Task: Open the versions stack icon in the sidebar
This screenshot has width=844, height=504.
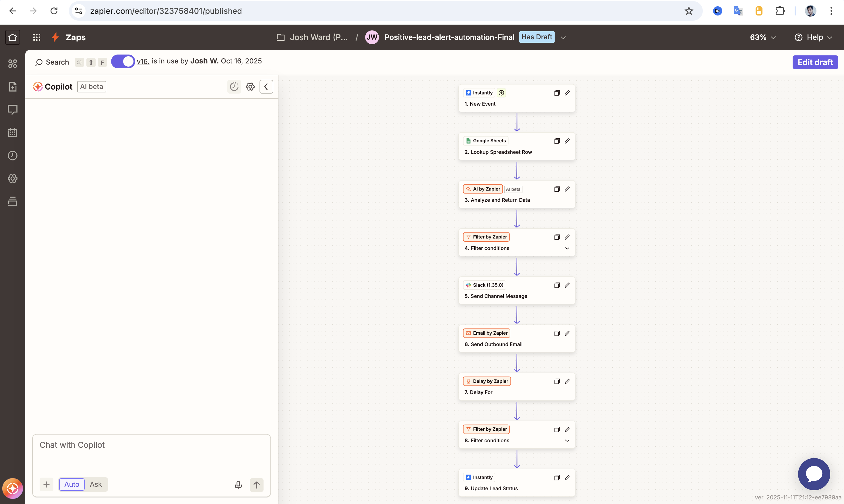Action: click(x=13, y=201)
